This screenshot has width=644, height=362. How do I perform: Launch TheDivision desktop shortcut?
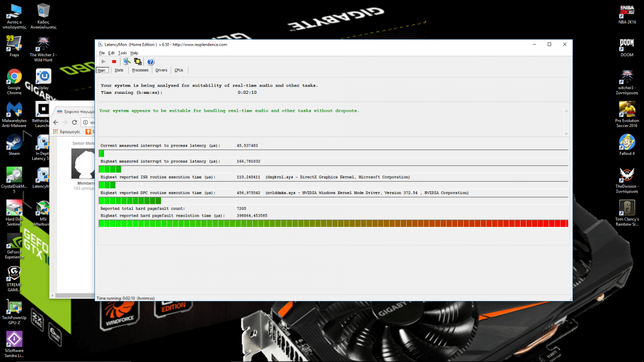tap(627, 180)
